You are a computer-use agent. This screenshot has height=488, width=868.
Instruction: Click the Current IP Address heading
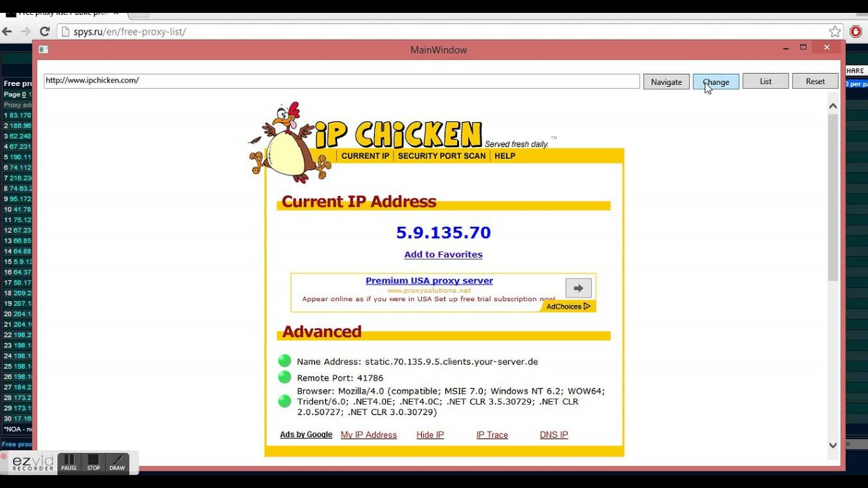359,201
